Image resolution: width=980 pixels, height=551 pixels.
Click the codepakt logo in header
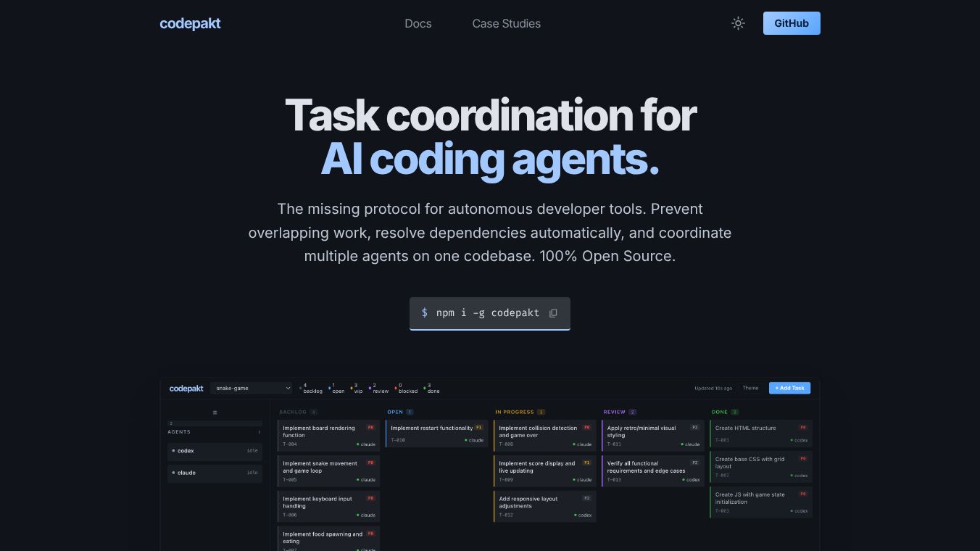[190, 23]
